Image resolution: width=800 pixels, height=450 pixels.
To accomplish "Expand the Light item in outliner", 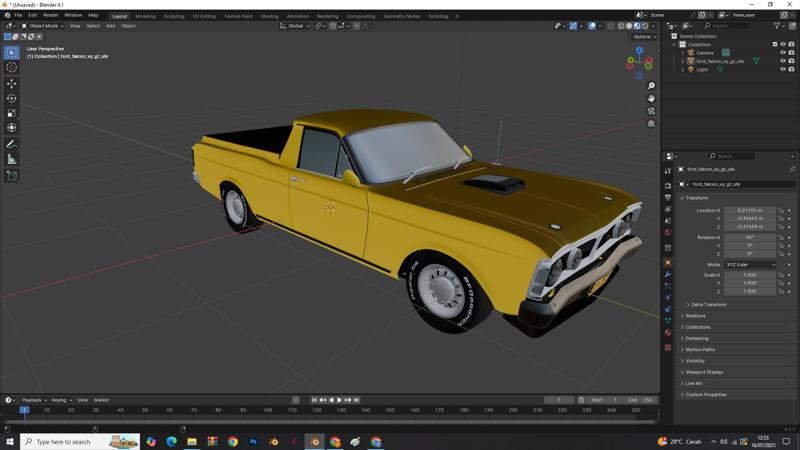I will [683, 69].
